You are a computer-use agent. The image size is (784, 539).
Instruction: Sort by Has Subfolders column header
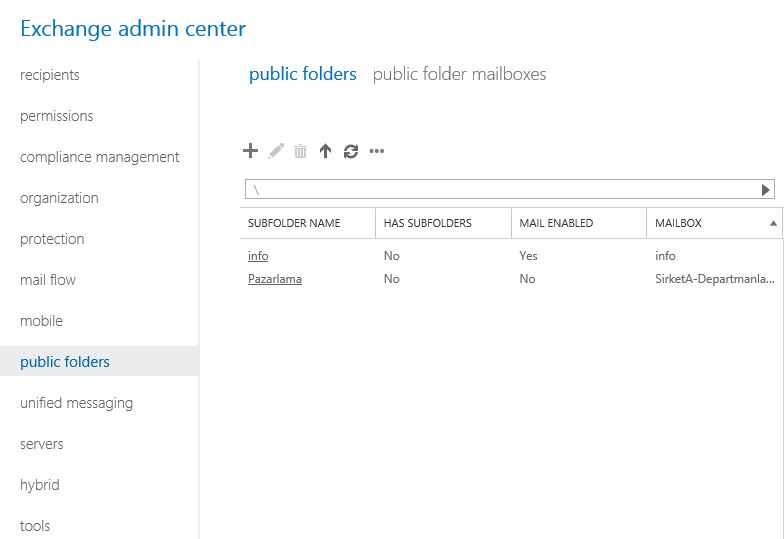[x=427, y=223]
